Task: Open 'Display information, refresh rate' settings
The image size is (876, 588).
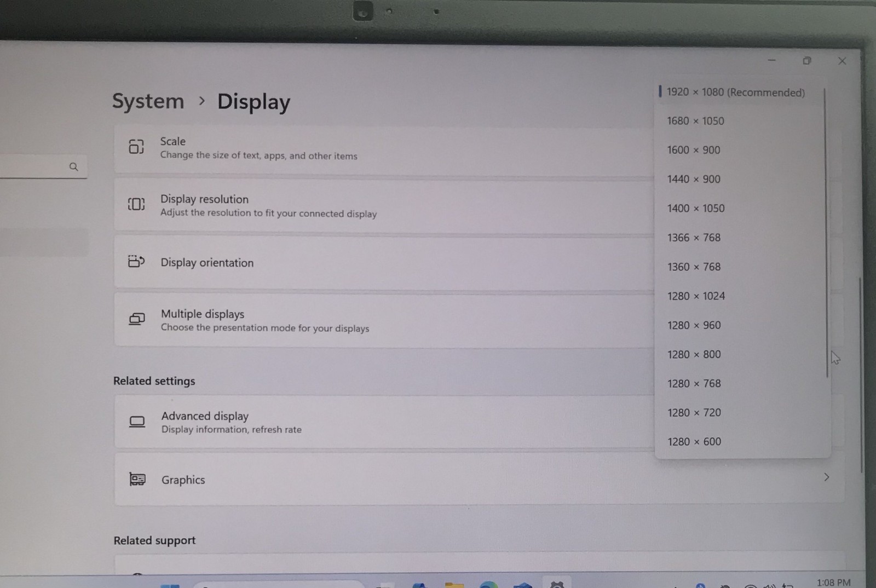Action: 231,430
